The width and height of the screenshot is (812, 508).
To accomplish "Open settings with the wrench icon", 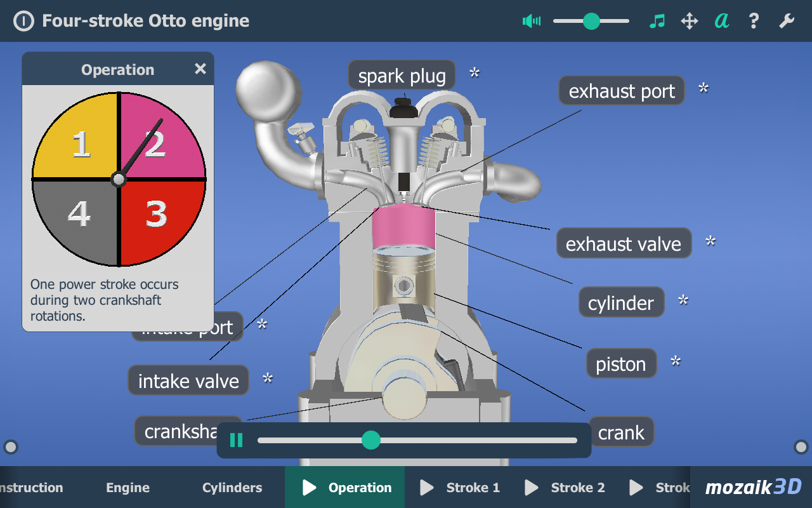I will [x=786, y=21].
